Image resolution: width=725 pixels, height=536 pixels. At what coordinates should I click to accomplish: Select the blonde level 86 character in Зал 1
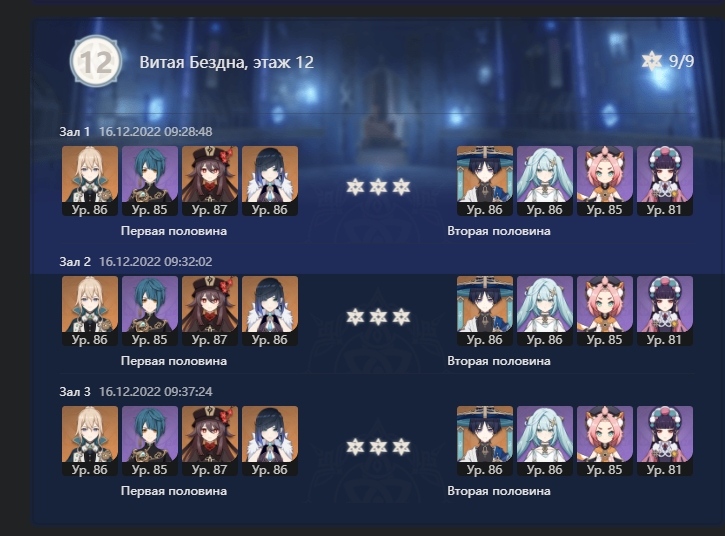click(90, 181)
